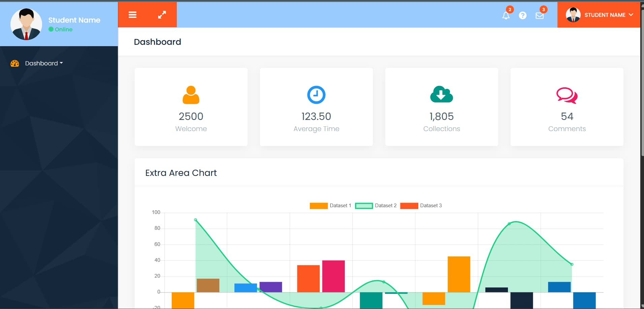Click the sidebar dashboard palette icon

[15, 63]
